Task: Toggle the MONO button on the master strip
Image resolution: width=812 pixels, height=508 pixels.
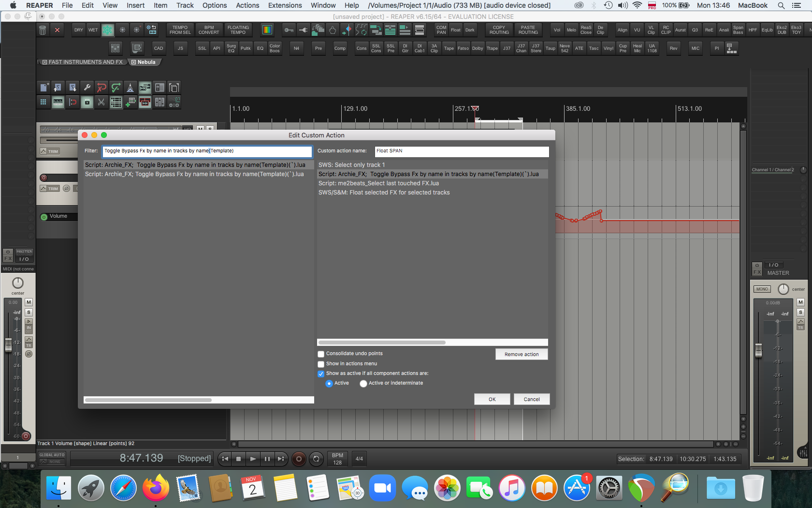Action: (x=762, y=289)
